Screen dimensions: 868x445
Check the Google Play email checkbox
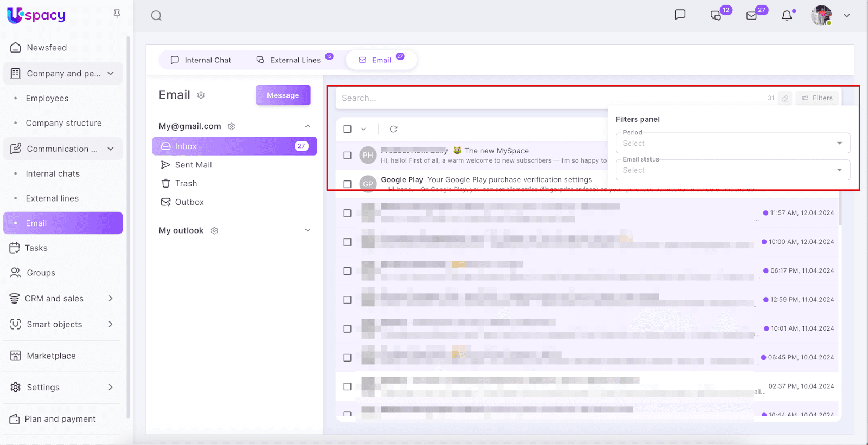(x=348, y=184)
